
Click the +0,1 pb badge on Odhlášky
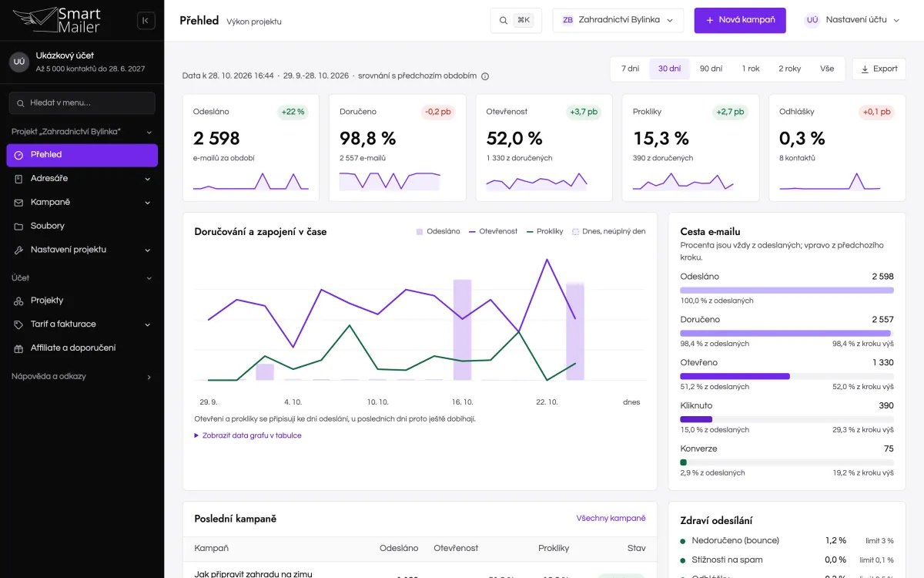point(876,112)
